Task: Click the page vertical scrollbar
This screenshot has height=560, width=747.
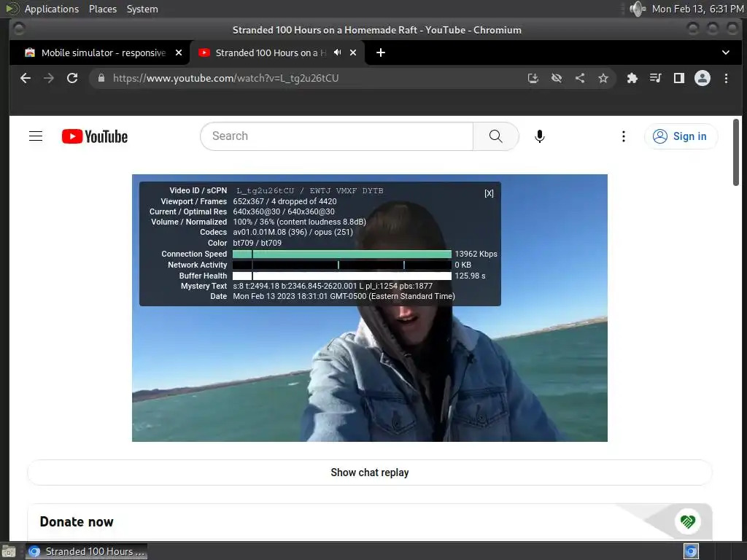Action: (736, 152)
